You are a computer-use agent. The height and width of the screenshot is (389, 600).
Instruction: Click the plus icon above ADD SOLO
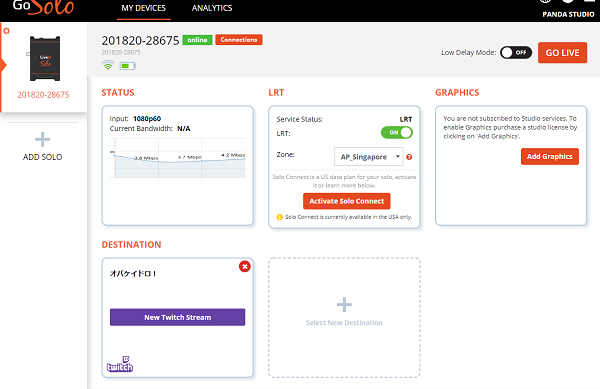click(x=42, y=140)
